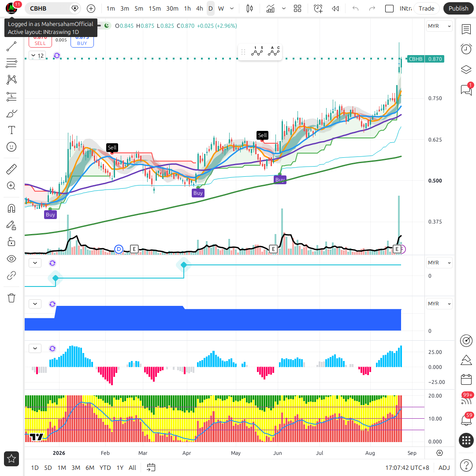Open the help center question icon

pos(466,465)
